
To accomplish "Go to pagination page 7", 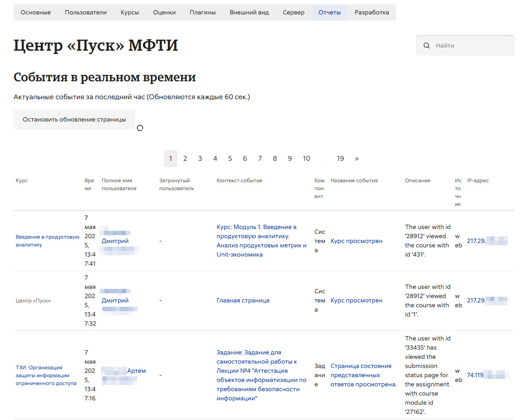I will (260, 159).
